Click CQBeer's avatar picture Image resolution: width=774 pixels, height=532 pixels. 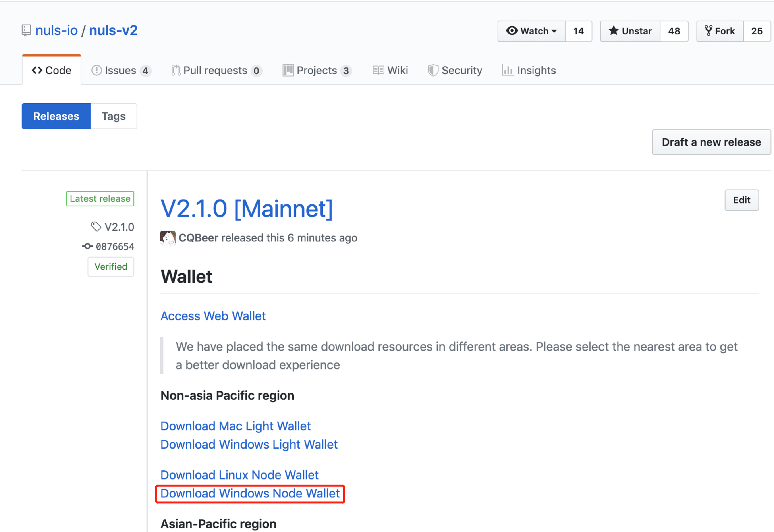168,238
